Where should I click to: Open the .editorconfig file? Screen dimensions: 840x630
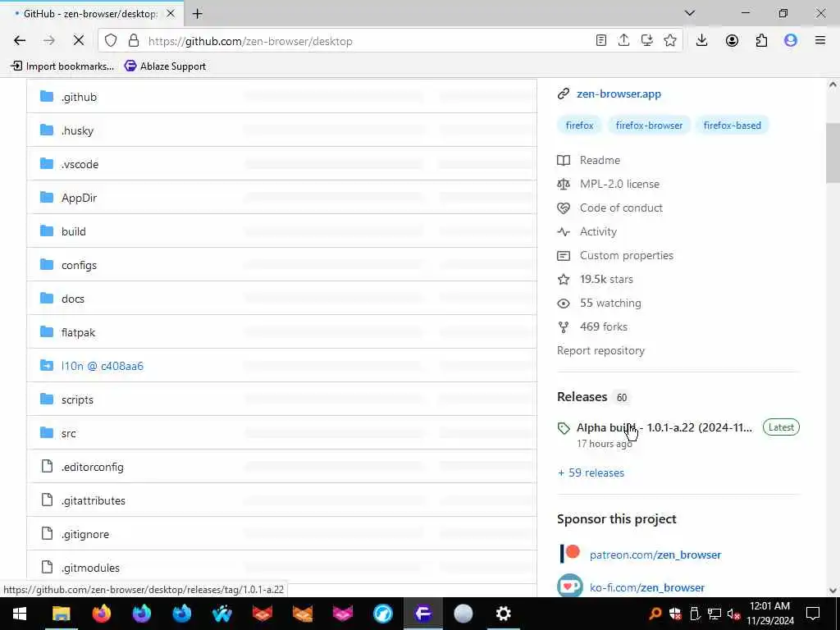point(92,467)
